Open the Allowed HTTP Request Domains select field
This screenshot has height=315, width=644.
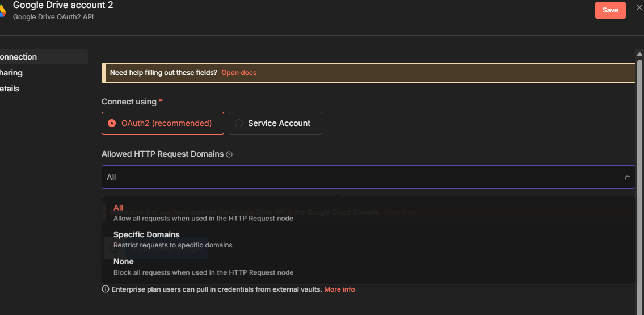click(x=363, y=177)
